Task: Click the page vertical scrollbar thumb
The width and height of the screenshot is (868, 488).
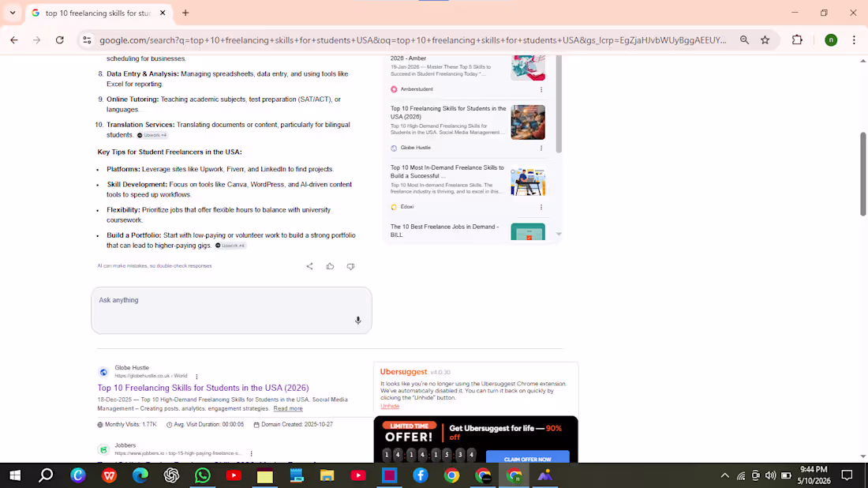Action: pyautogui.click(x=863, y=174)
